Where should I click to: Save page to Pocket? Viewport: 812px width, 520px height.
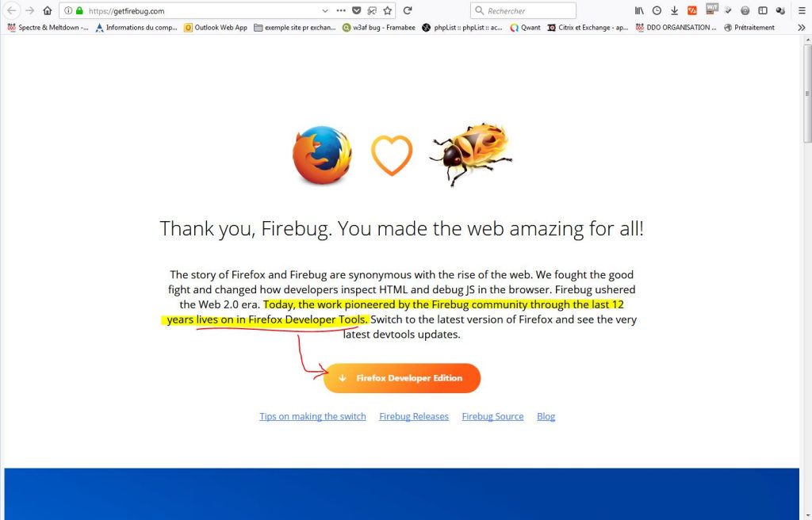(x=356, y=10)
